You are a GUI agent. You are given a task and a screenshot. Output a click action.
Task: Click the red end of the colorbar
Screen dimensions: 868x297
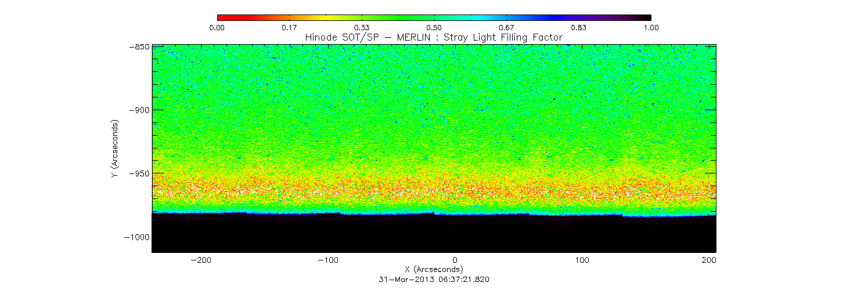pos(221,17)
